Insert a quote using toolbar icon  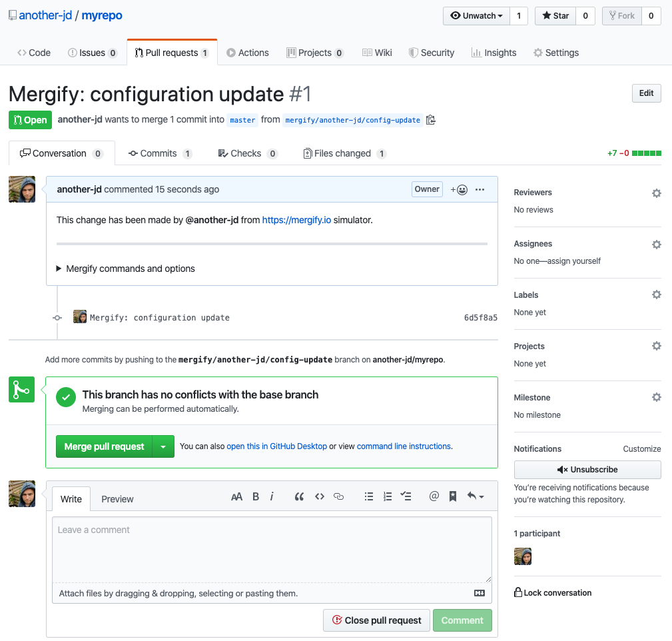click(299, 496)
